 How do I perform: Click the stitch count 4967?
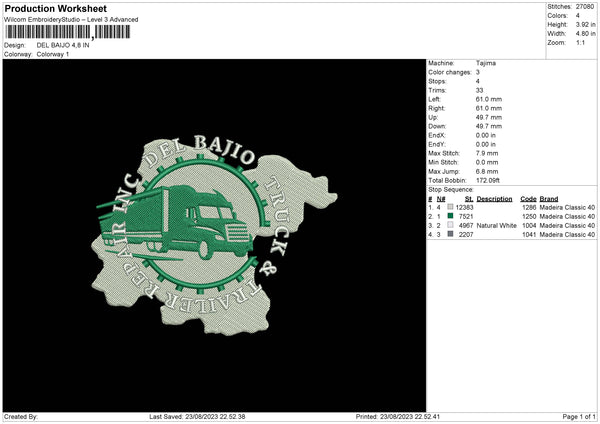(x=466, y=225)
